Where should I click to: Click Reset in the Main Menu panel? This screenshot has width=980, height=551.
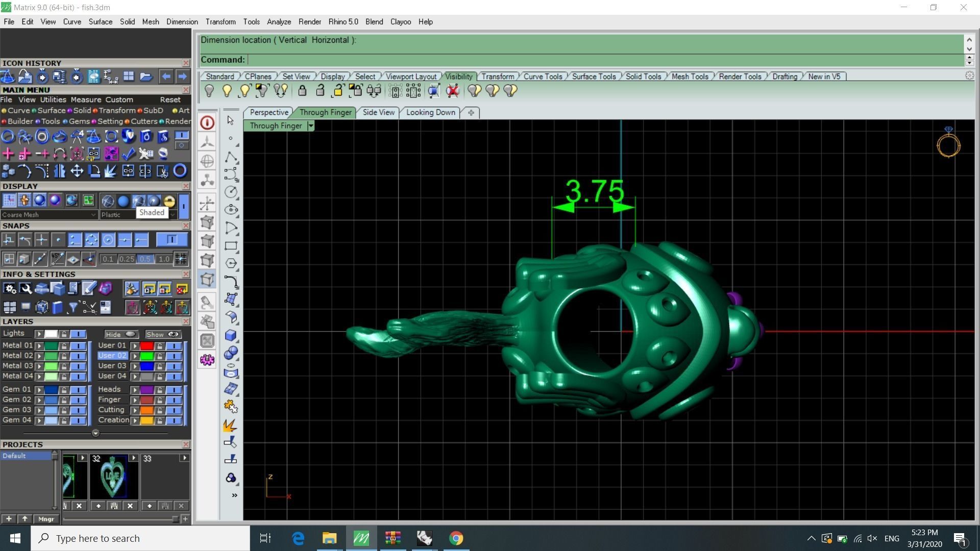170,100
